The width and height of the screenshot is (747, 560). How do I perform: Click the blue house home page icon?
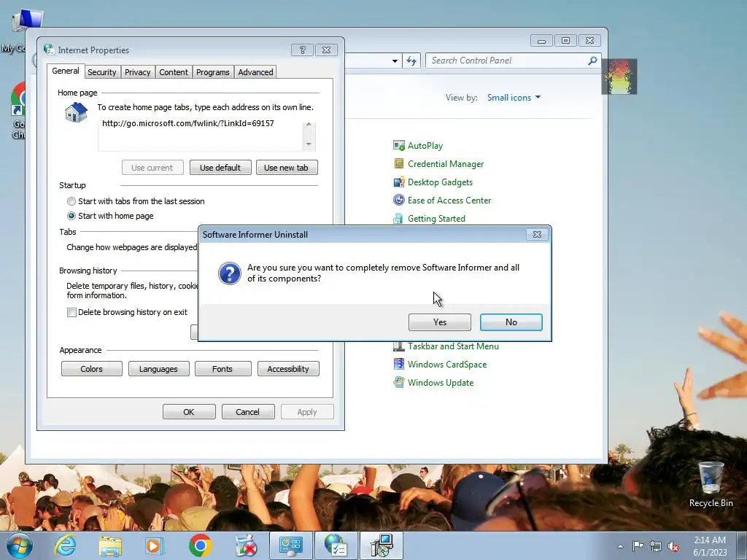pos(76,113)
